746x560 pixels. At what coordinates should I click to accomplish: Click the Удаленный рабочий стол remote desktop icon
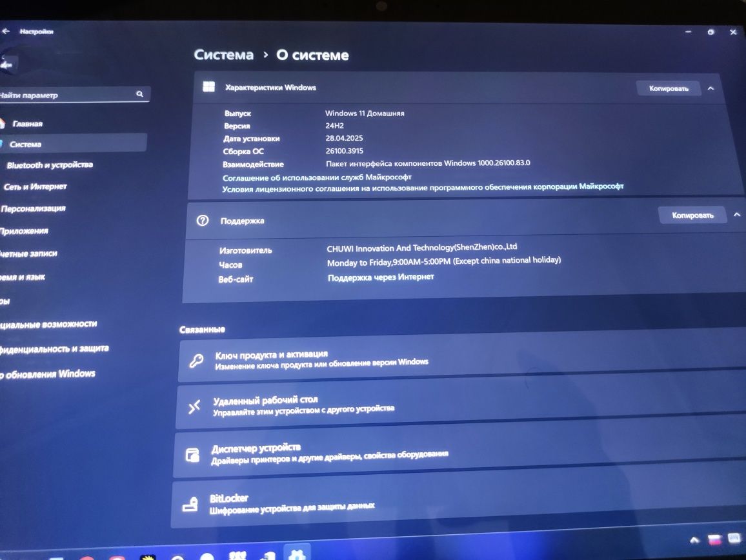click(x=194, y=406)
